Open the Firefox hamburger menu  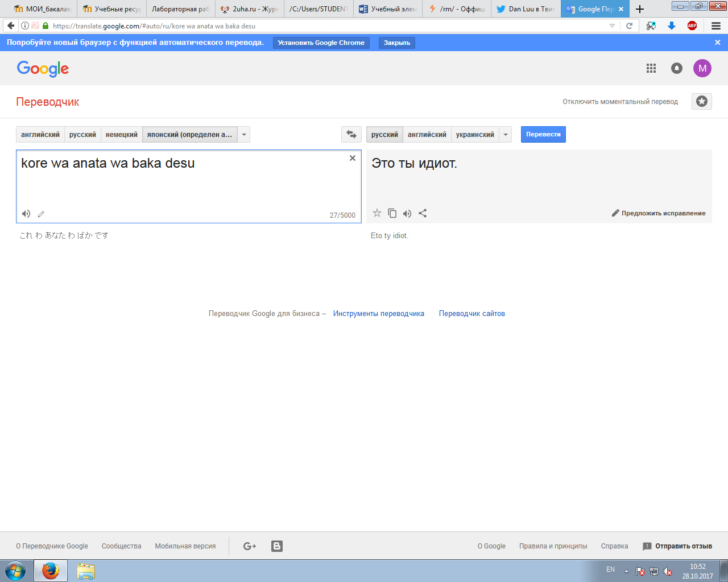click(716, 26)
